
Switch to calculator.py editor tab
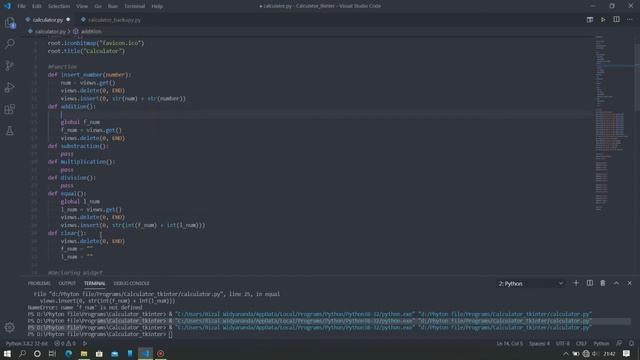47,20
